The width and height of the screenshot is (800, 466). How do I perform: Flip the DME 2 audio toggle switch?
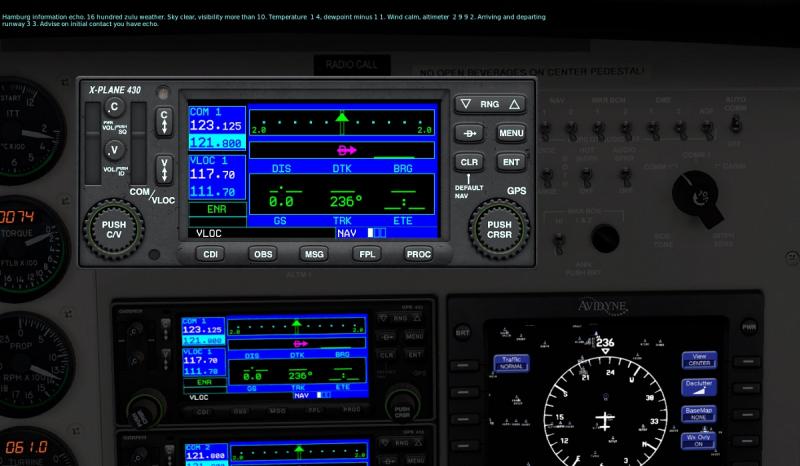tap(680, 130)
